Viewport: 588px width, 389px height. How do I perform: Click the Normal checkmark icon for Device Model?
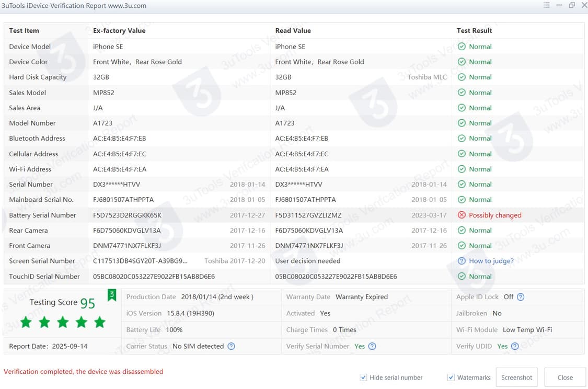tap(462, 47)
